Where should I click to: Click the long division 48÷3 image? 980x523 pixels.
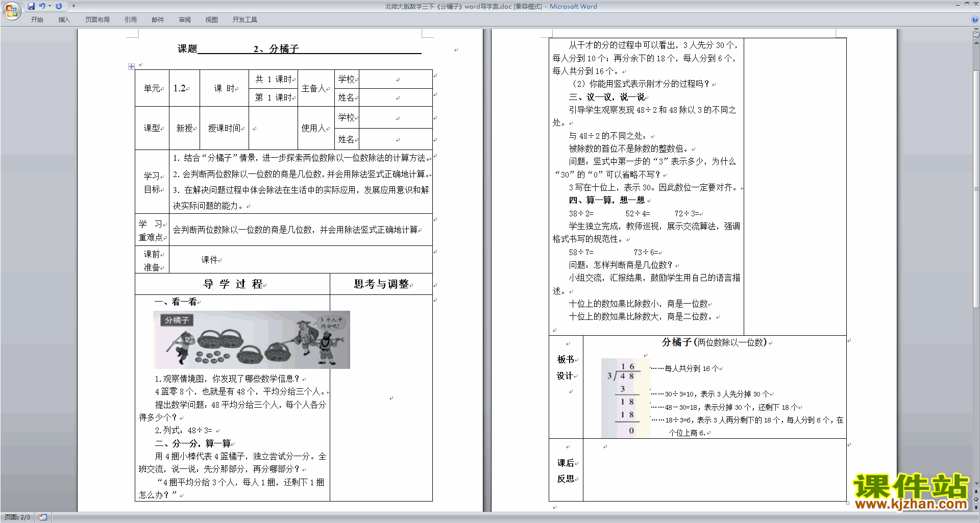(626, 398)
